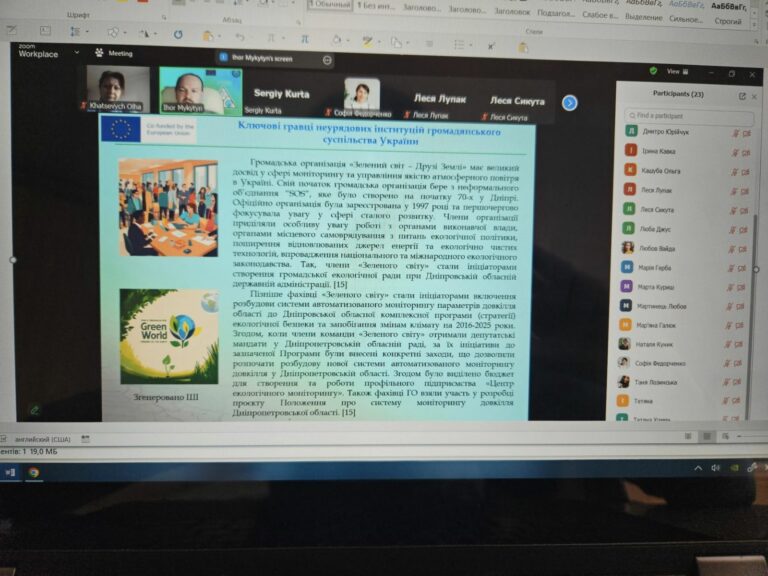Image resolution: width=768 pixels, height=576 pixels.
Task: Show next page of video thumbnails
Action: click(x=569, y=103)
